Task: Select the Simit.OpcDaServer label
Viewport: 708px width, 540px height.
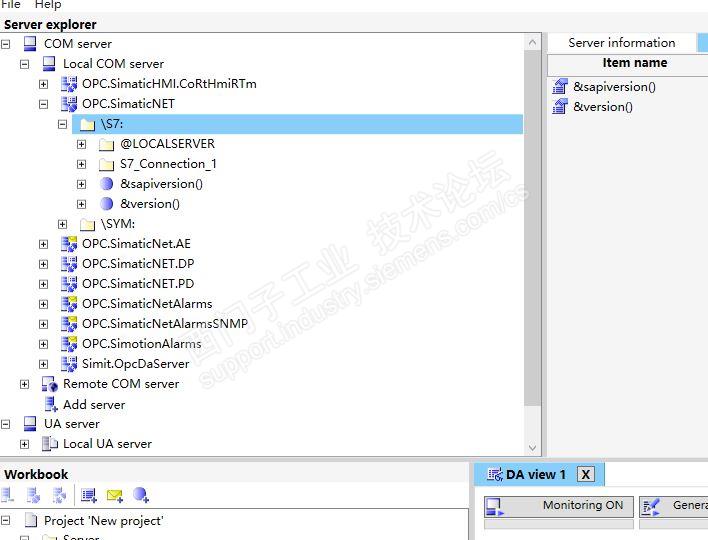Action: 135,364
